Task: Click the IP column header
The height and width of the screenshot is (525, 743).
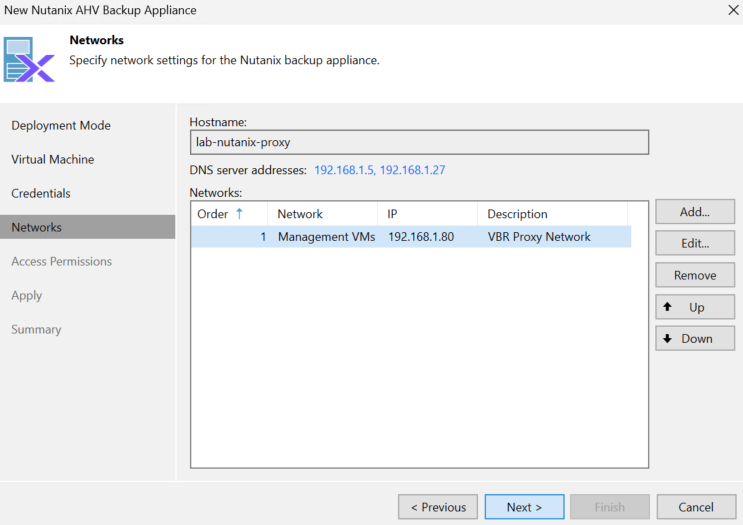Action: (x=428, y=214)
